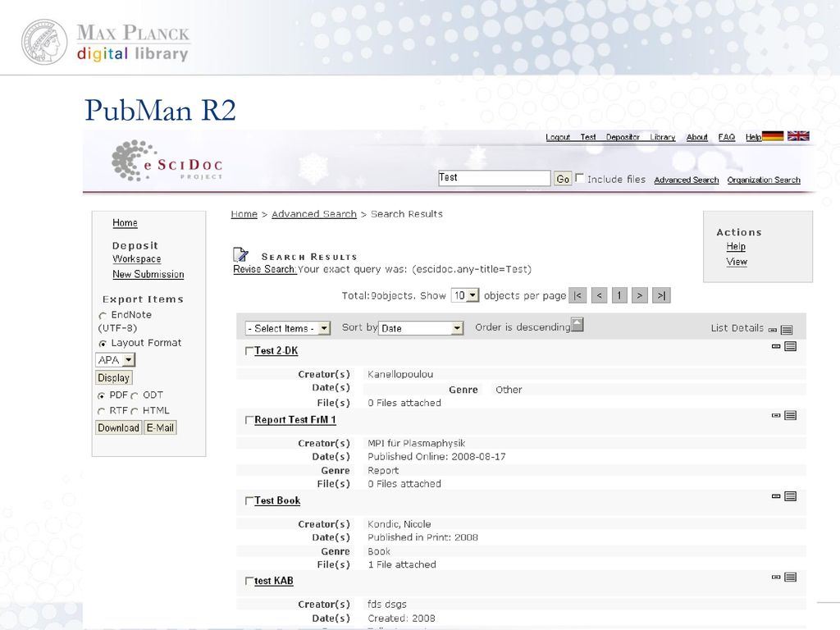Open About in the top navigation
The height and width of the screenshot is (630, 840).
tap(697, 137)
